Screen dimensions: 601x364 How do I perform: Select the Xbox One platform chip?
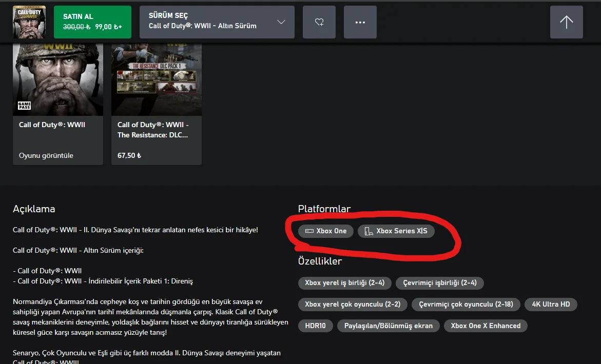point(326,231)
